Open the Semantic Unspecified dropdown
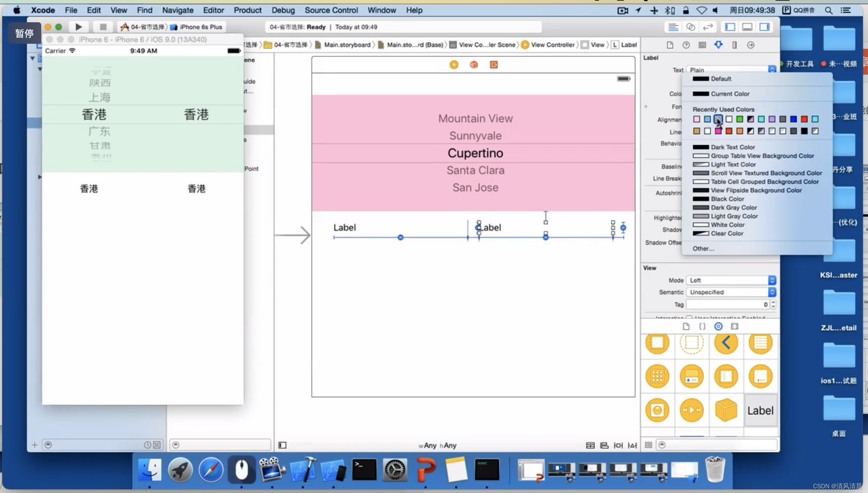Screen dimensions: 868x493 coord(731,292)
